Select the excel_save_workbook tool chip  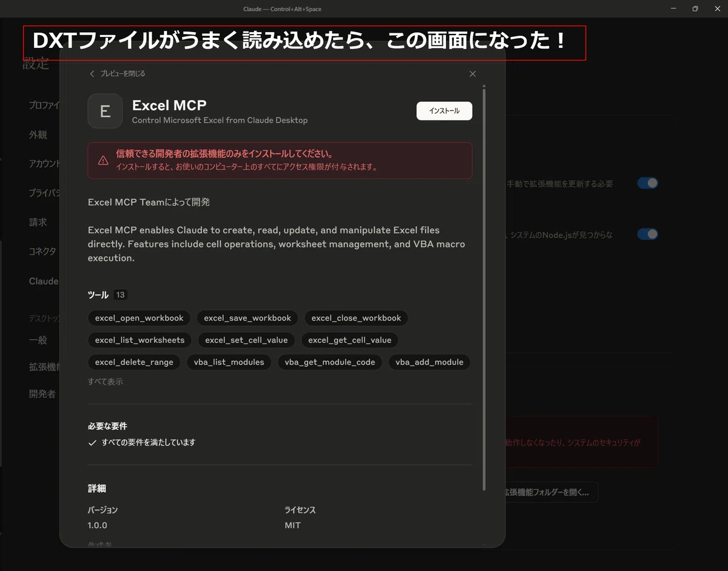point(248,318)
